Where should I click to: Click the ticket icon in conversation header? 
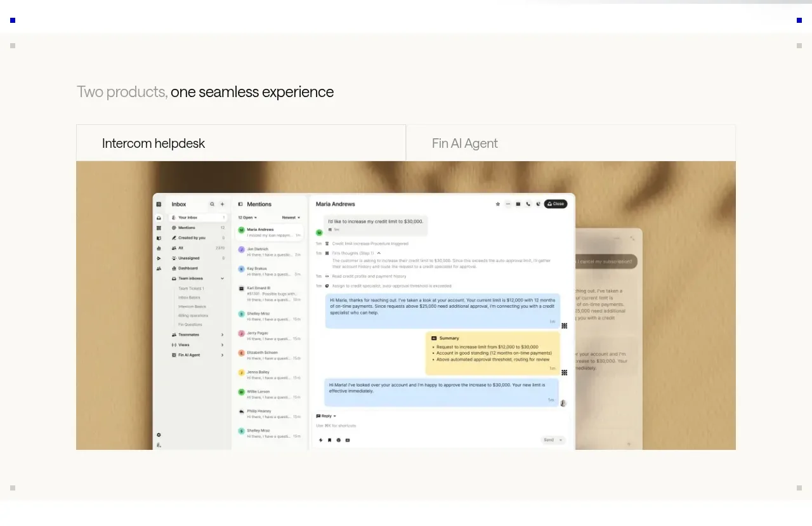(x=518, y=204)
